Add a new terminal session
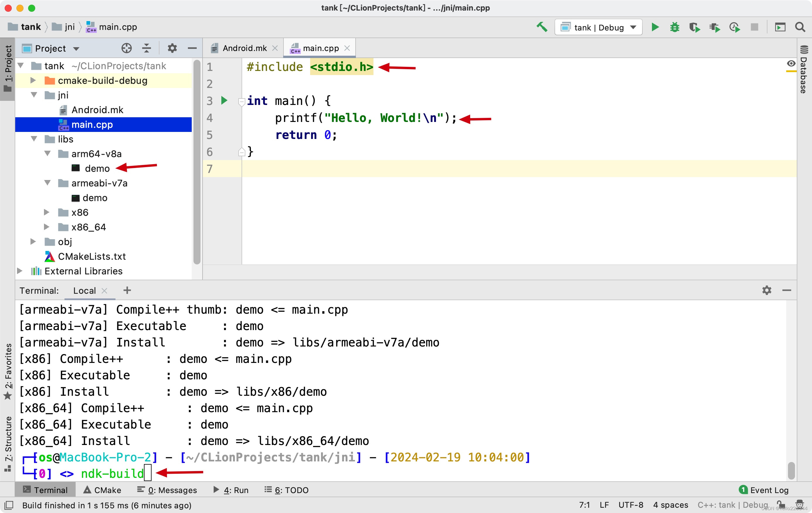Screen dimensions: 812x513 (x=127, y=290)
